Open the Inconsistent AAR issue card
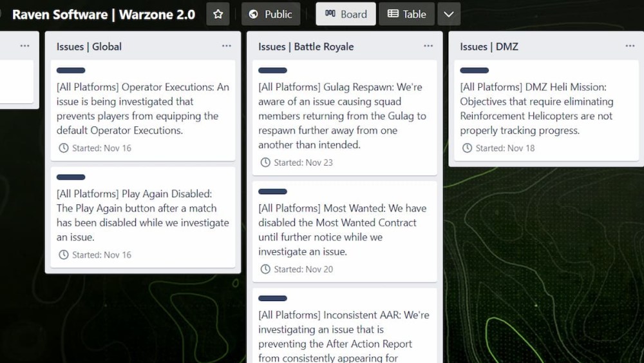This screenshot has width=644, height=363. tap(344, 336)
